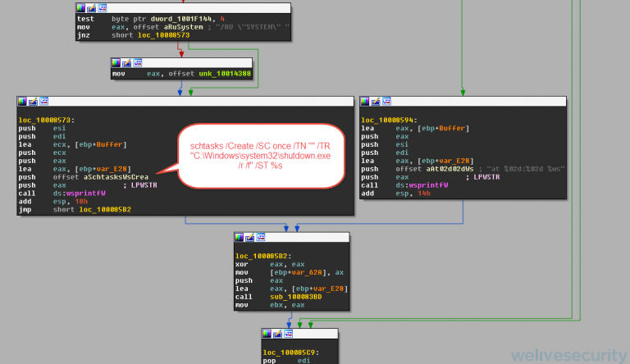The width and height of the screenshot is (630, 364).
Task: Click the 'call sub_100083BD' instruction
Action: click(278, 297)
